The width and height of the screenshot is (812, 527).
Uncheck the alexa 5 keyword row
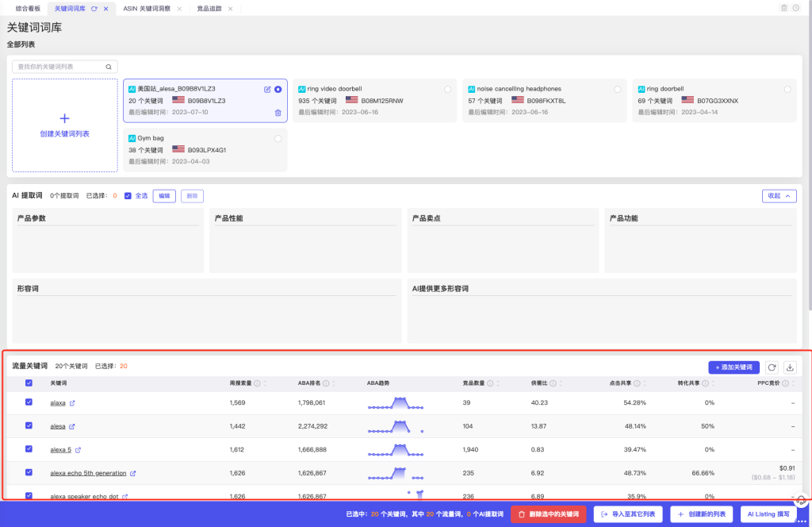[29, 448]
